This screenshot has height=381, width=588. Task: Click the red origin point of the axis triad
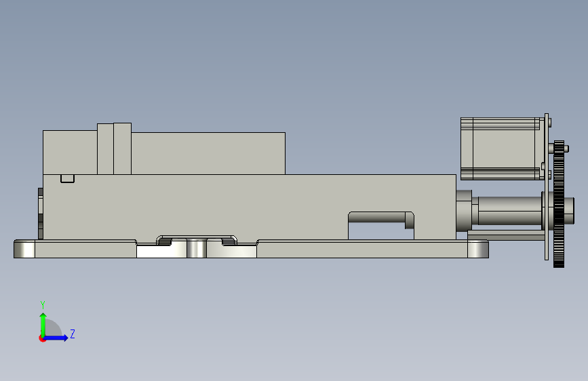pyautogui.click(x=42, y=338)
